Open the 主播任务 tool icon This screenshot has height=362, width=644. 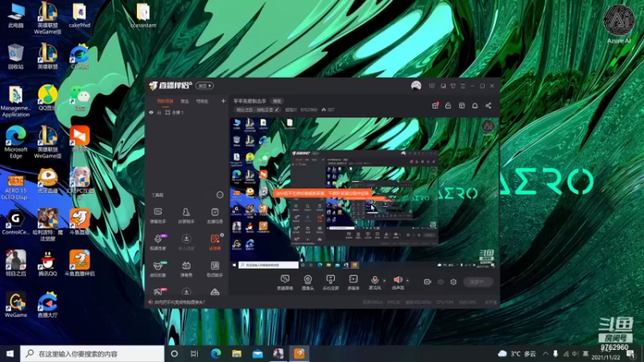[214, 216]
